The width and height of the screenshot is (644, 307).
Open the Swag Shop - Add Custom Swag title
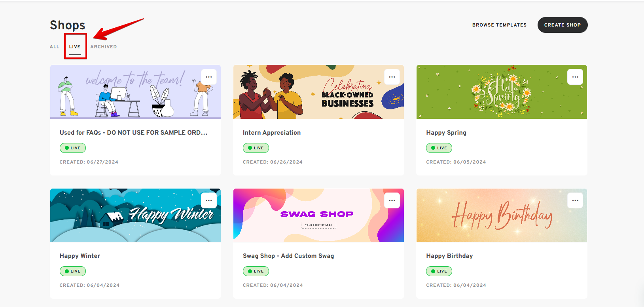click(x=288, y=256)
